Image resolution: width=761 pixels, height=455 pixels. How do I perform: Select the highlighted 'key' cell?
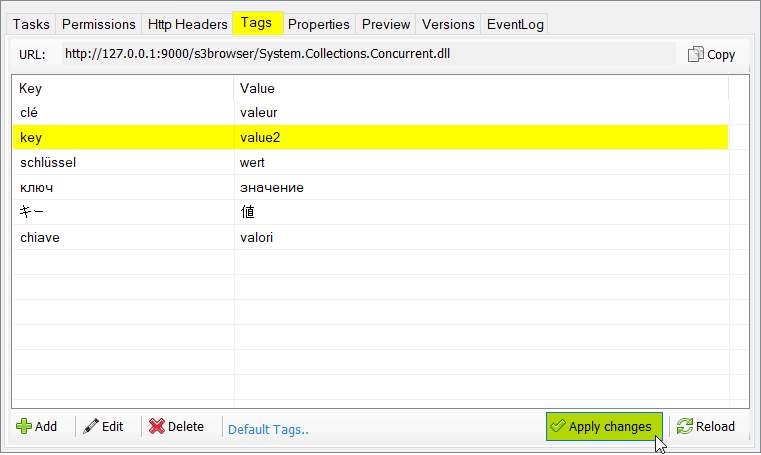pos(123,137)
